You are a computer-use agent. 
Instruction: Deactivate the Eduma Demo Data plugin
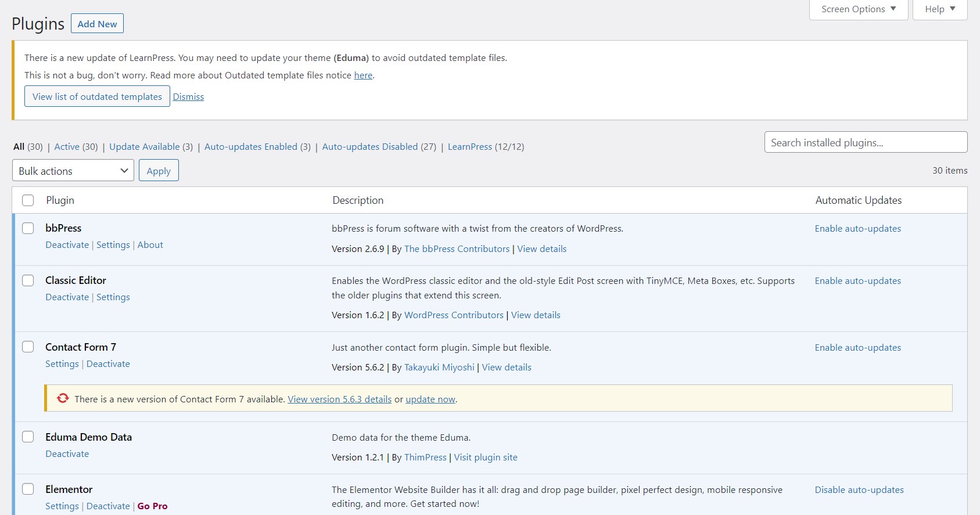pos(67,454)
